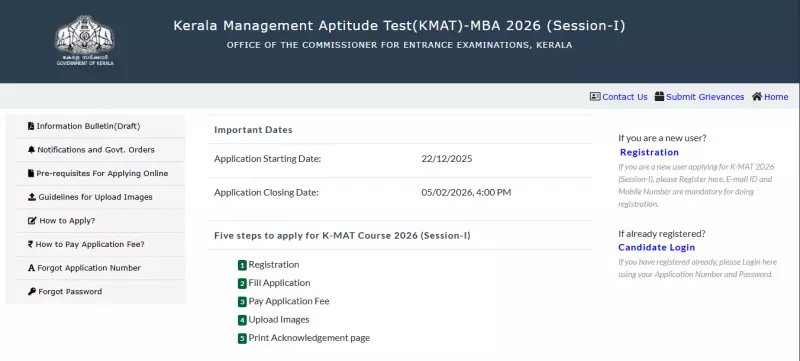Image resolution: width=800 pixels, height=361 pixels.
Task: Click the PDF icon beside Information Bulletin
Action: point(31,126)
